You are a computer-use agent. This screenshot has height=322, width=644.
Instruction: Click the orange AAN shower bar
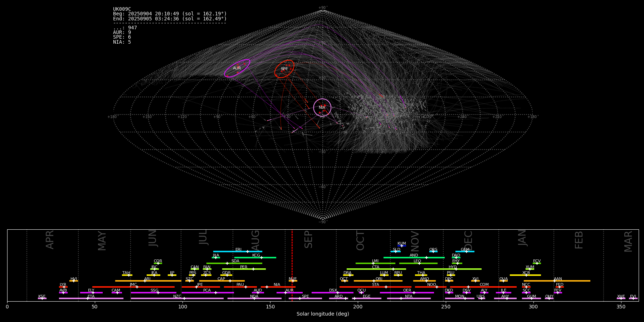pos(557,281)
